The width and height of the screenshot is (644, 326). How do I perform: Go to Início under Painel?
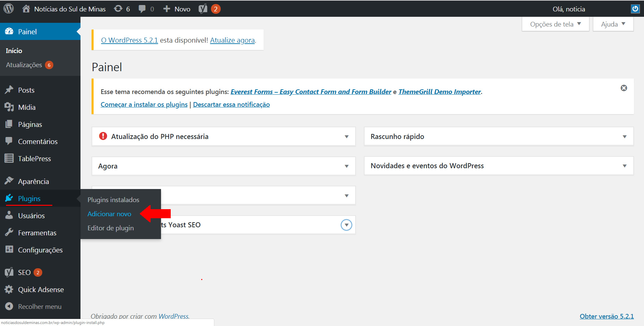14,51
